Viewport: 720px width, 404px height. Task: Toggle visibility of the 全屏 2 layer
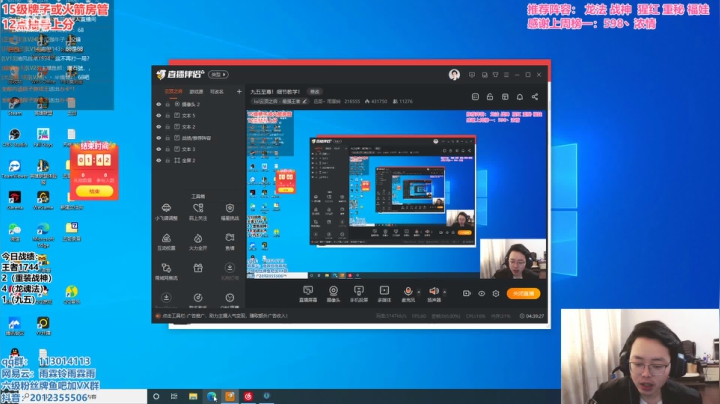pos(159,160)
